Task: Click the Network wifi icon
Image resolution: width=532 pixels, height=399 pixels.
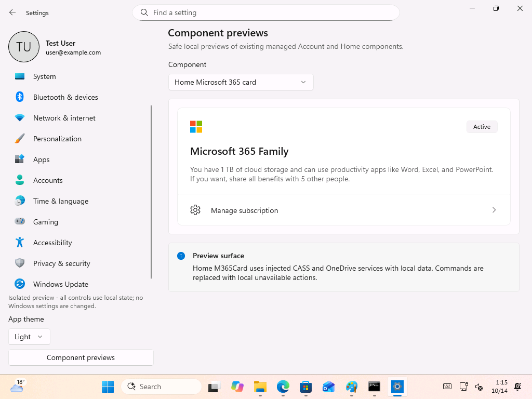Action: pos(20,118)
